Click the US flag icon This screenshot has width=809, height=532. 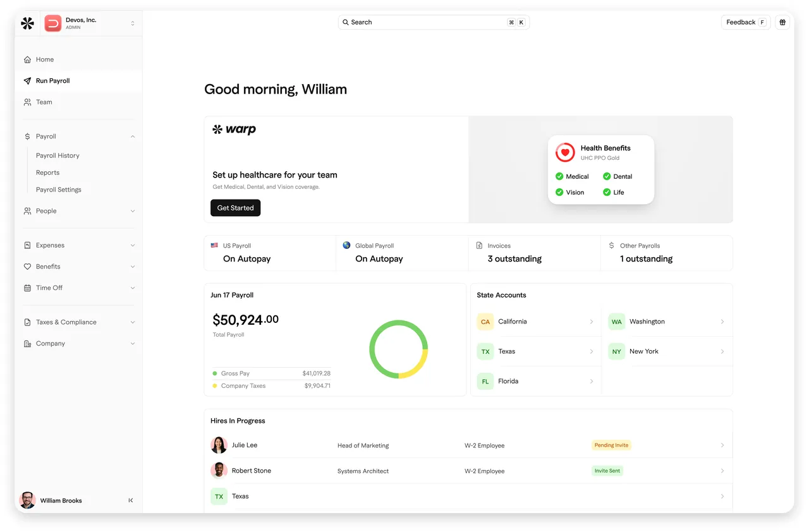[214, 245]
